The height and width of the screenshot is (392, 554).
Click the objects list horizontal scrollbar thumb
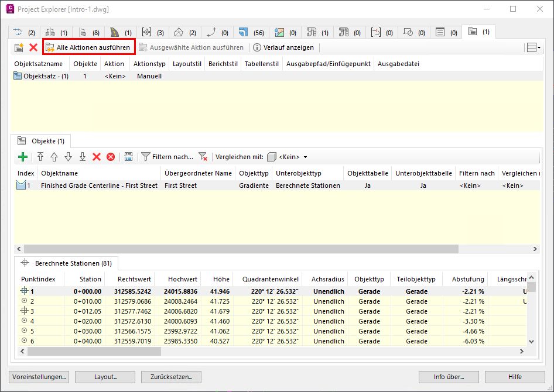click(241, 249)
